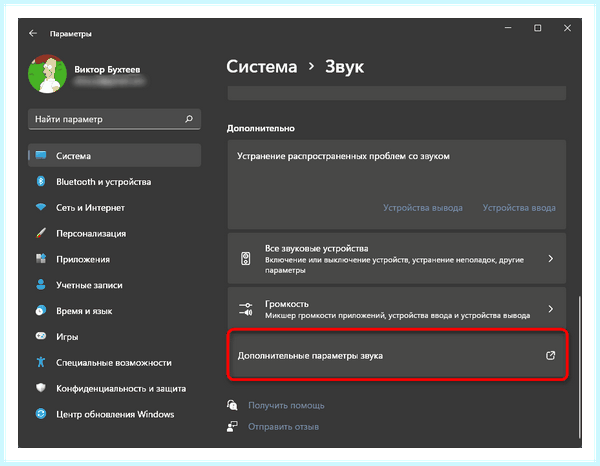The image size is (600, 466).
Task: Click the search magnifier icon
Action: pos(189,119)
